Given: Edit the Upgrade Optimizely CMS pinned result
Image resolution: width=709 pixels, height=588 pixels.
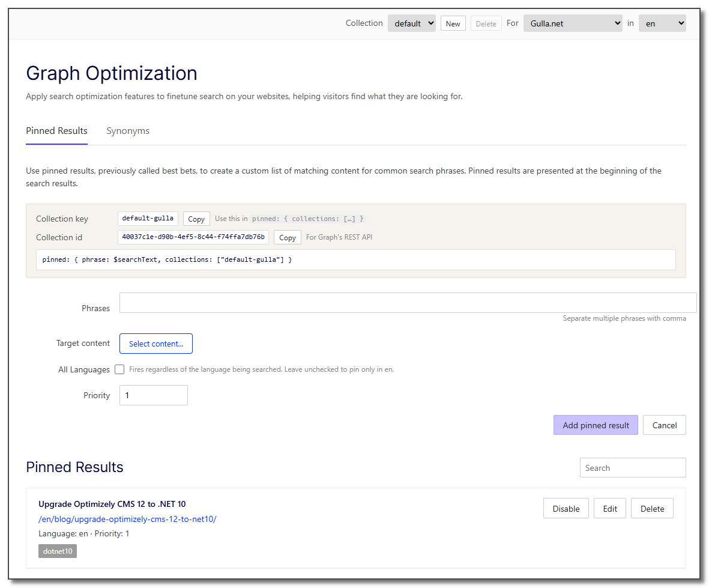Looking at the screenshot, I should (x=609, y=508).
